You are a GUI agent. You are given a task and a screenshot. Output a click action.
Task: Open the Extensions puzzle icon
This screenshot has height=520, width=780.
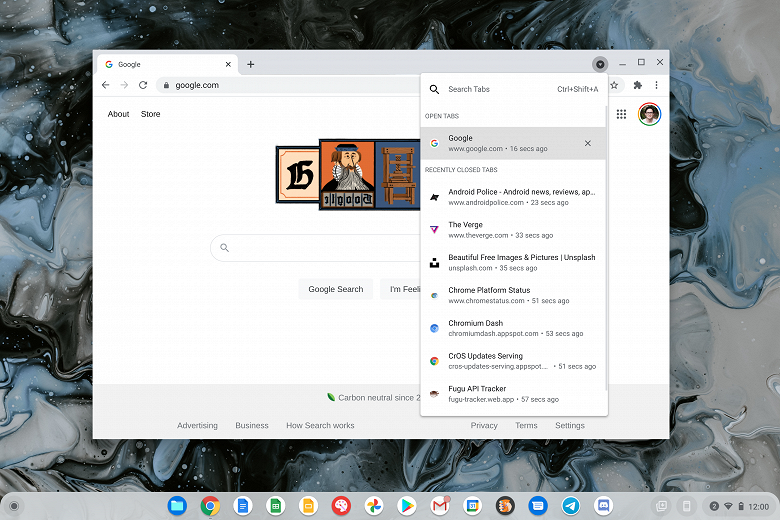(x=637, y=85)
